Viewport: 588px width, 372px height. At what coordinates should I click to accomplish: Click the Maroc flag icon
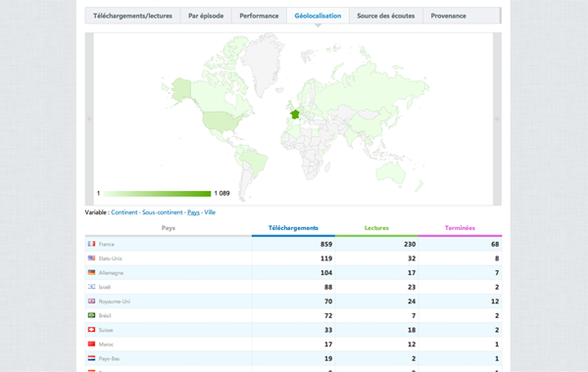91,344
